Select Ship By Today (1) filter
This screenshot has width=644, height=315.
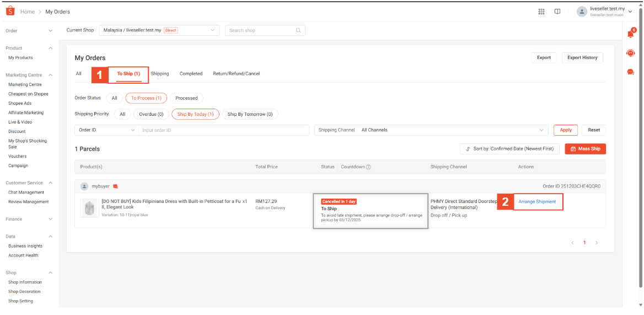[196, 114]
